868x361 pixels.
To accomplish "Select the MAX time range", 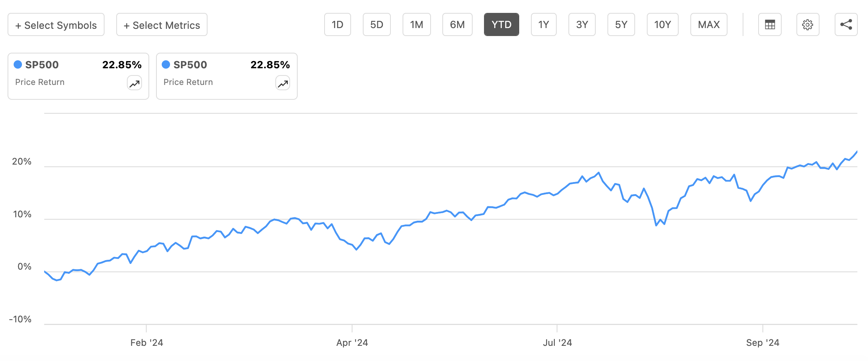I will coord(709,24).
